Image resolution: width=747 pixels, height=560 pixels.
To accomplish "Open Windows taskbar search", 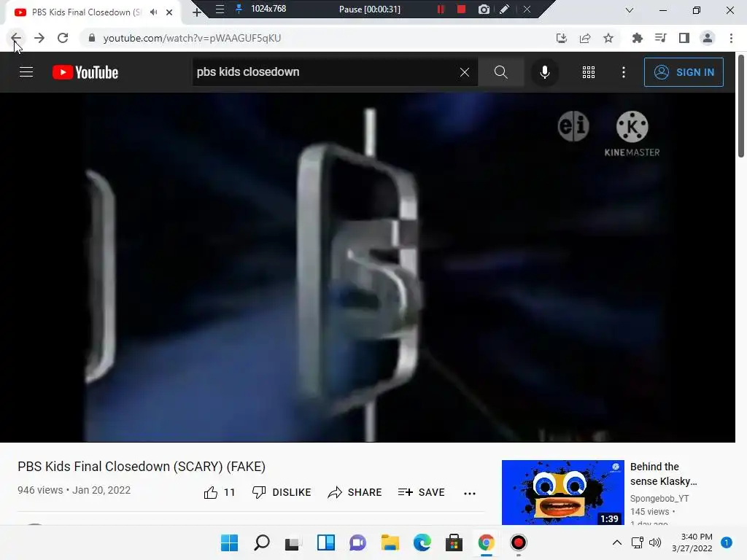I will [x=262, y=542].
